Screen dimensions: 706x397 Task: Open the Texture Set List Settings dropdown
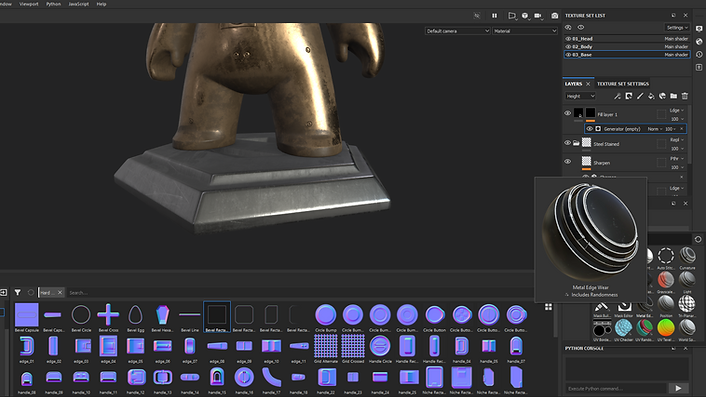coord(677,27)
